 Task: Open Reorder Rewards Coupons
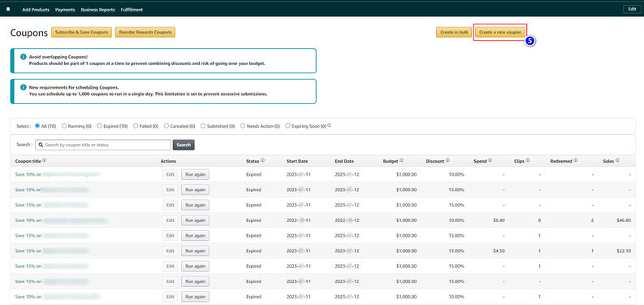(145, 32)
